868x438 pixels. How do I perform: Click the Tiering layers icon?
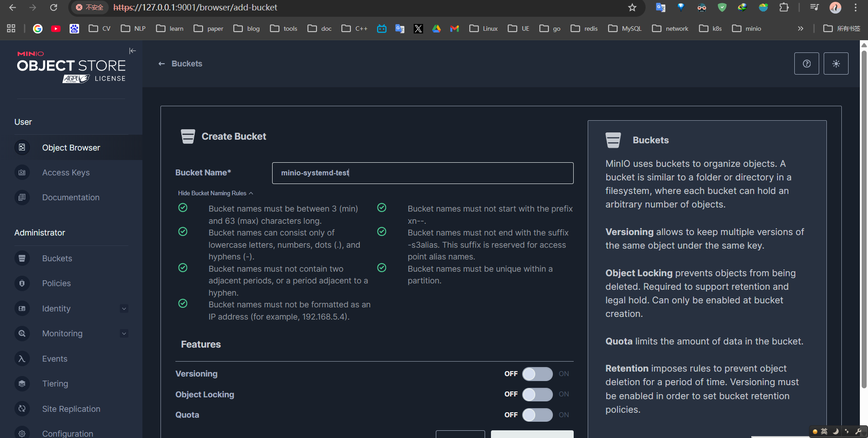point(22,384)
